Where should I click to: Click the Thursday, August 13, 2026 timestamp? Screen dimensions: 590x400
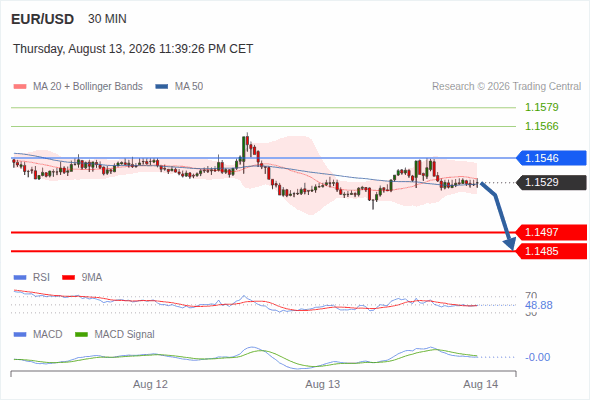coord(133,49)
